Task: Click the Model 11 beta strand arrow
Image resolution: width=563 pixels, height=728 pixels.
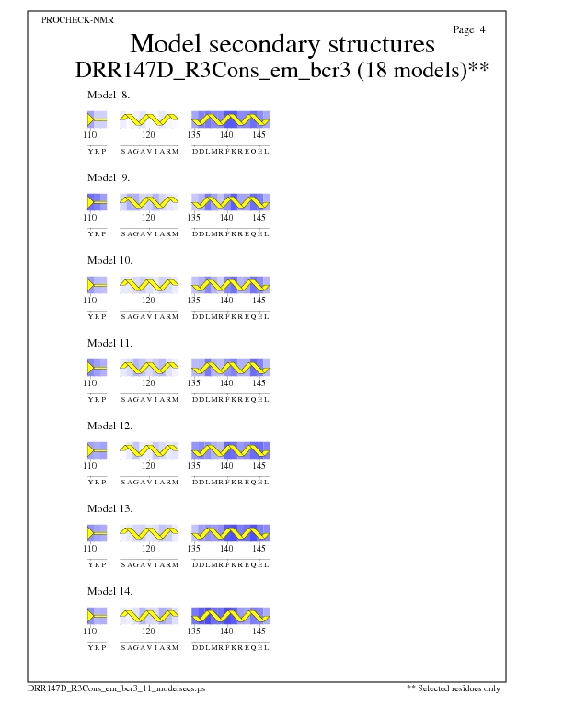Action: (x=96, y=368)
